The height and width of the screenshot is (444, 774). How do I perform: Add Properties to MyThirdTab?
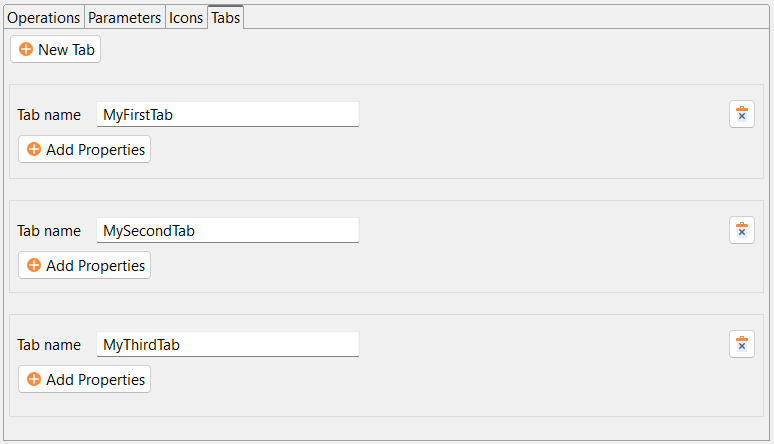pos(85,380)
